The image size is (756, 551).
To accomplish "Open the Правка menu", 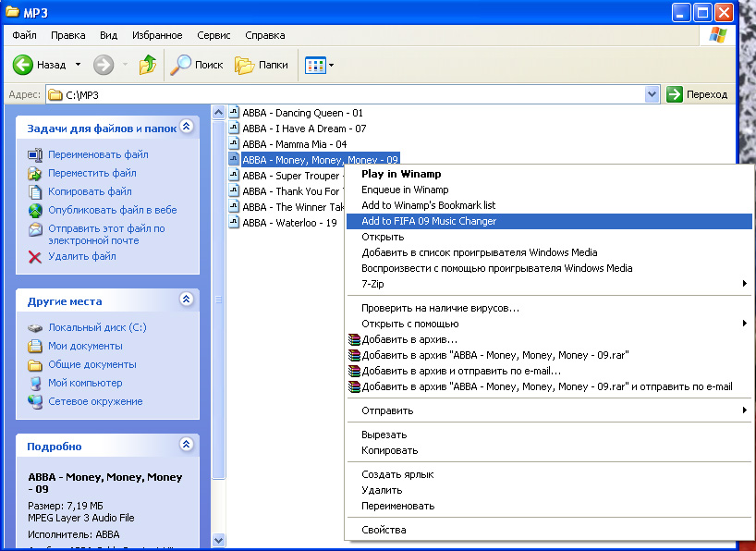I will (x=68, y=35).
